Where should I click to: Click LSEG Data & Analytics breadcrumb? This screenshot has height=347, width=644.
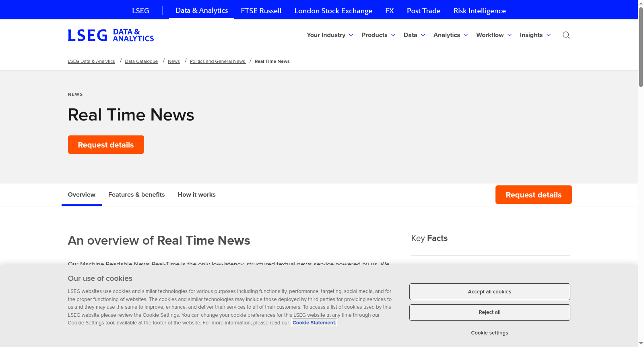(x=91, y=61)
